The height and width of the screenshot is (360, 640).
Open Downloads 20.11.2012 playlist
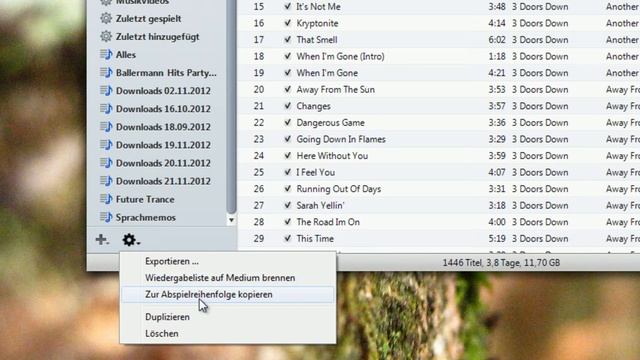pos(163,163)
